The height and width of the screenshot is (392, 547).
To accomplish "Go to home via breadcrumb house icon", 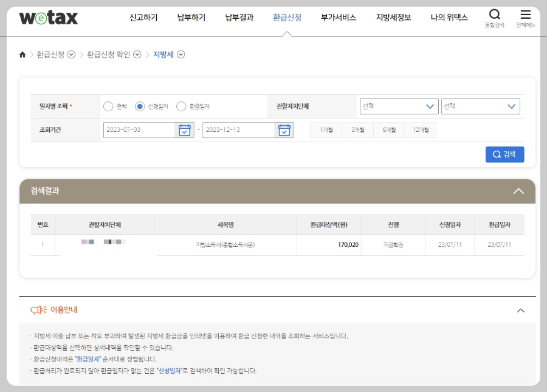I will pyautogui.click(x=22, y=55).
